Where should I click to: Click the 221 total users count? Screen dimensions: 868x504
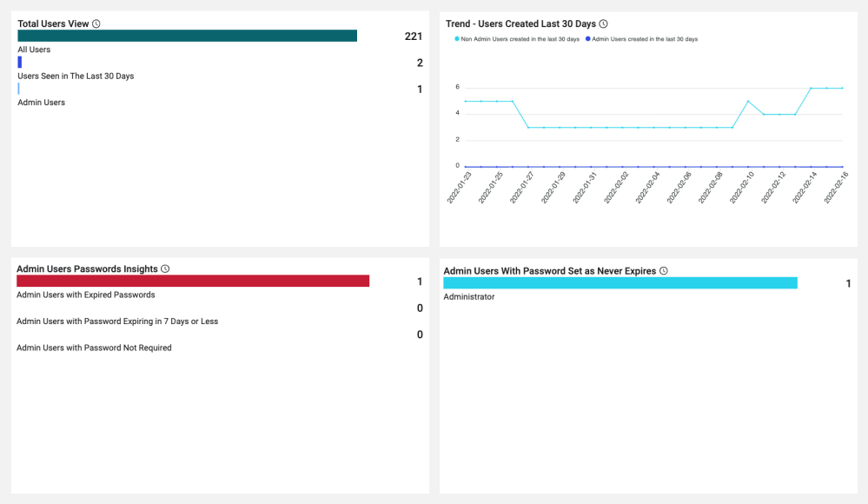tap(414, 36)
